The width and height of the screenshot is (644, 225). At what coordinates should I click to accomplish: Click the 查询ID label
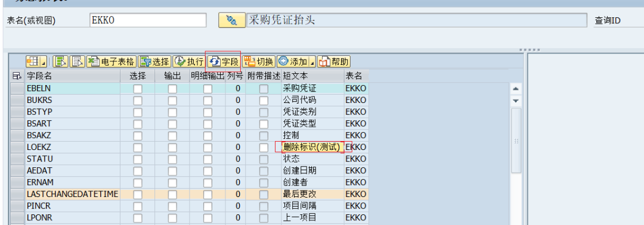click(x=608, y=20)
